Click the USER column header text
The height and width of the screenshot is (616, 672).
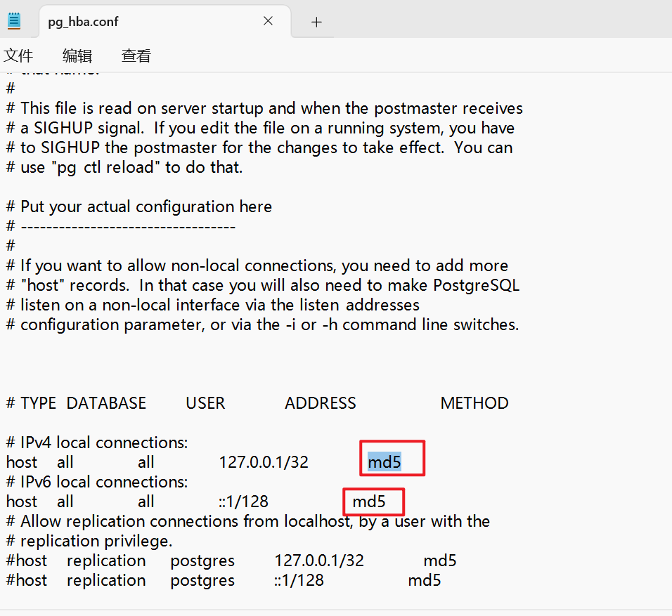205,403
